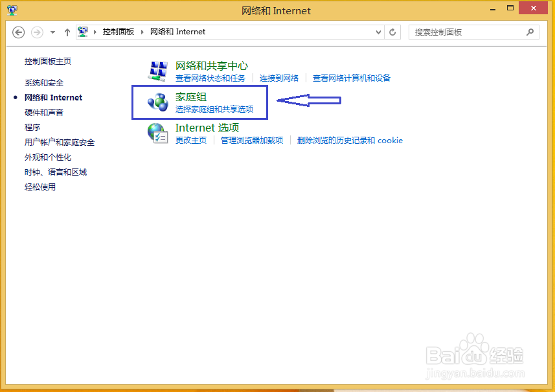The width and height of the screenshot is (555, 392).
Task: Click the Control Panel icon in address bar
Action: tap(82, 31)
